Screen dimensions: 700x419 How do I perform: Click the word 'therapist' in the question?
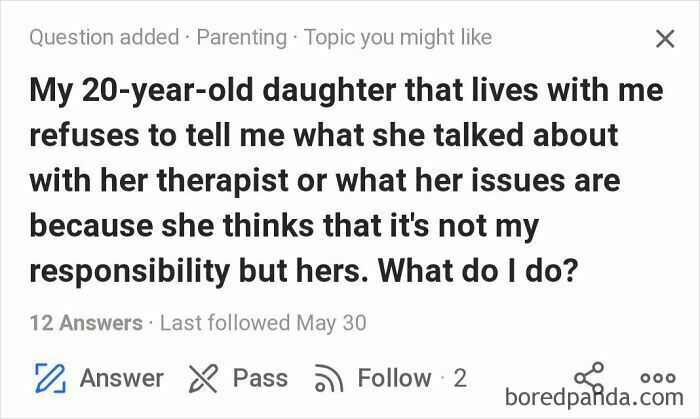tap(223, 181)
